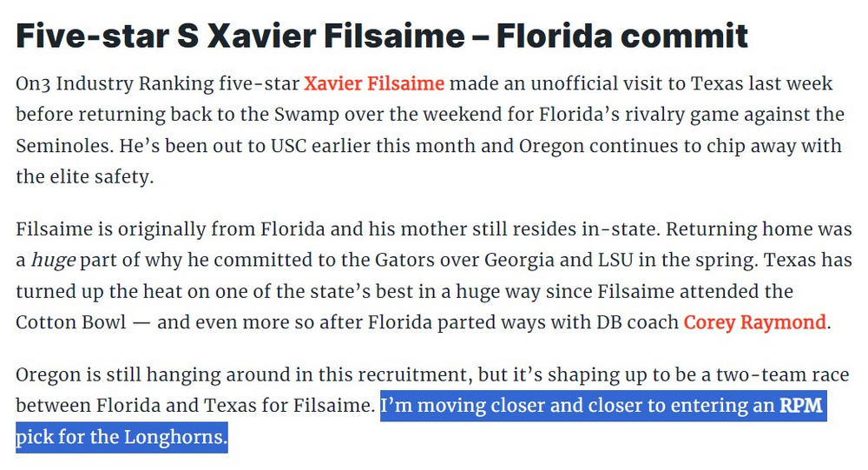Image resolution: width=868 pixels, height=470 pixels.
Task: Open the Xavier Filsaime player link
Action: (x=374, y=84)
